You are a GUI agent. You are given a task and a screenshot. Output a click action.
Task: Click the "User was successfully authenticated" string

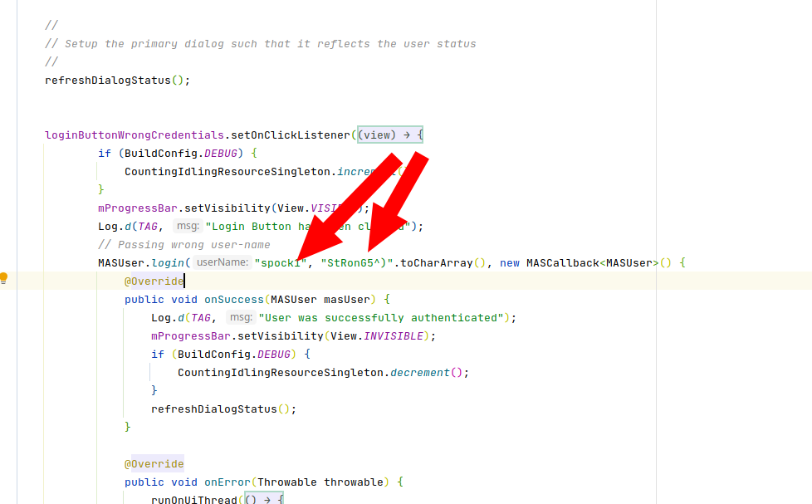coord(381,318)
